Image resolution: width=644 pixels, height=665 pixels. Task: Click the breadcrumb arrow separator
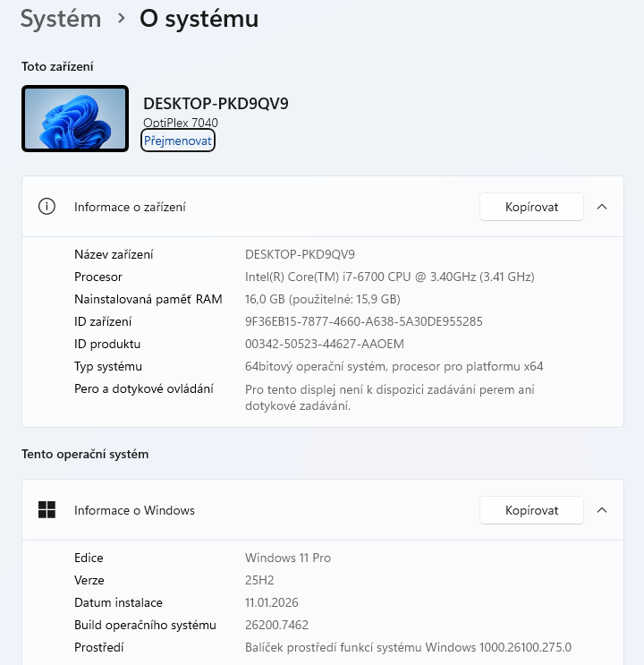tap(122, 18)
